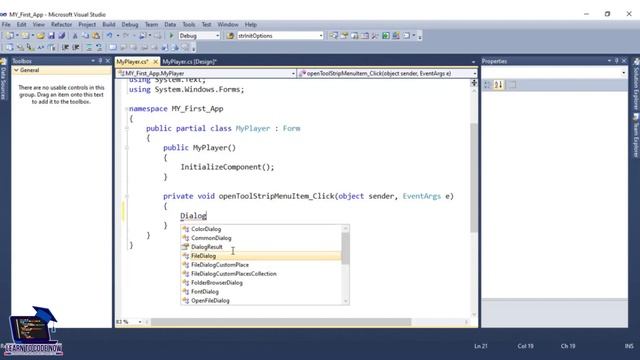
Task: Click the Save All icon
Action: [62, 36]
